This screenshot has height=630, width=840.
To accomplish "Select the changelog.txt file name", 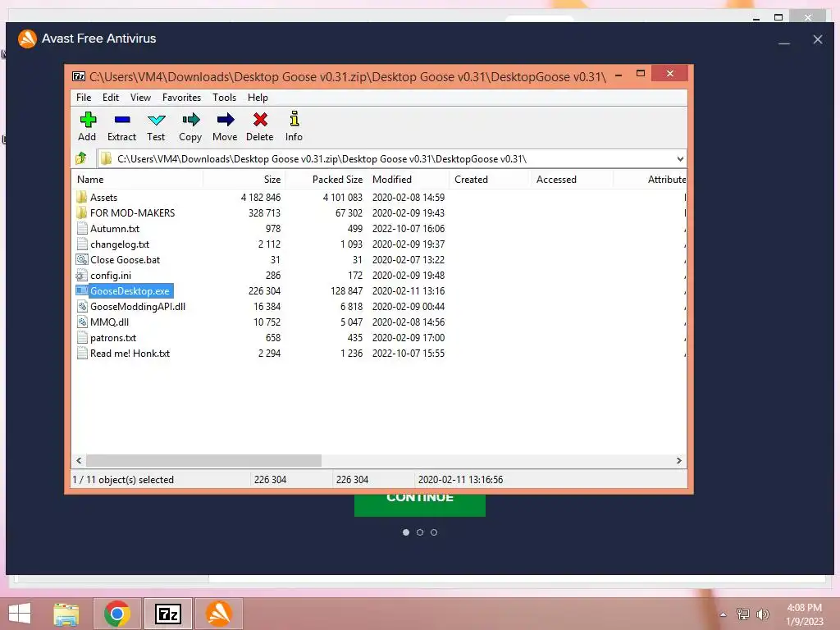I will click(120, 244).
